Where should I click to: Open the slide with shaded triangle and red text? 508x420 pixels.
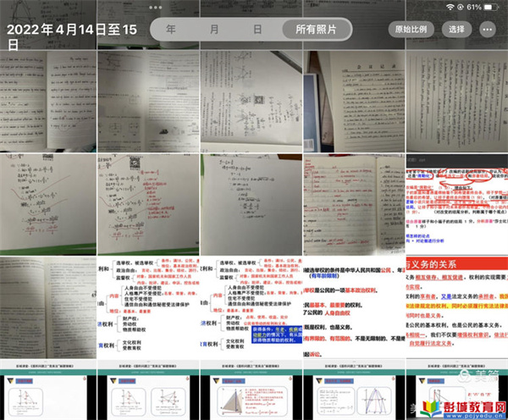click(251, 390)
